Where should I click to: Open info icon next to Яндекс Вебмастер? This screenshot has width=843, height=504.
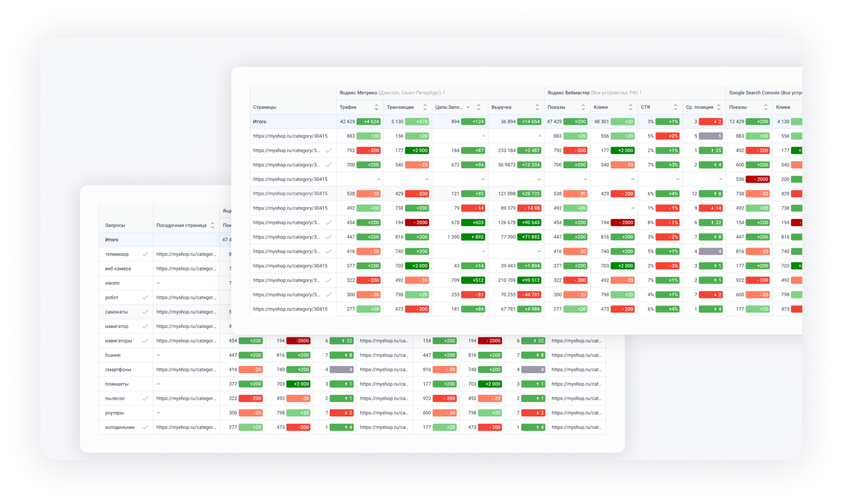(x=640, y=92)
